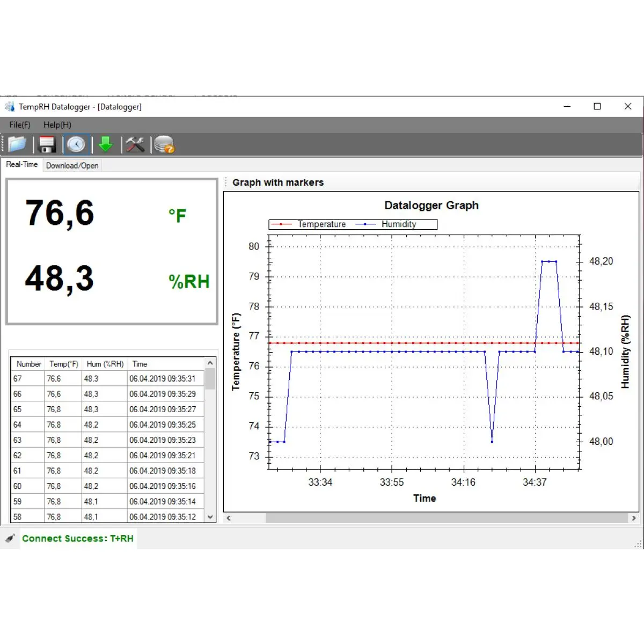The width and height of the screenshot is (644, 644).
Task: Click the graph's right scroll arrow
Action: pyautogui.click(x=634, y=518)
